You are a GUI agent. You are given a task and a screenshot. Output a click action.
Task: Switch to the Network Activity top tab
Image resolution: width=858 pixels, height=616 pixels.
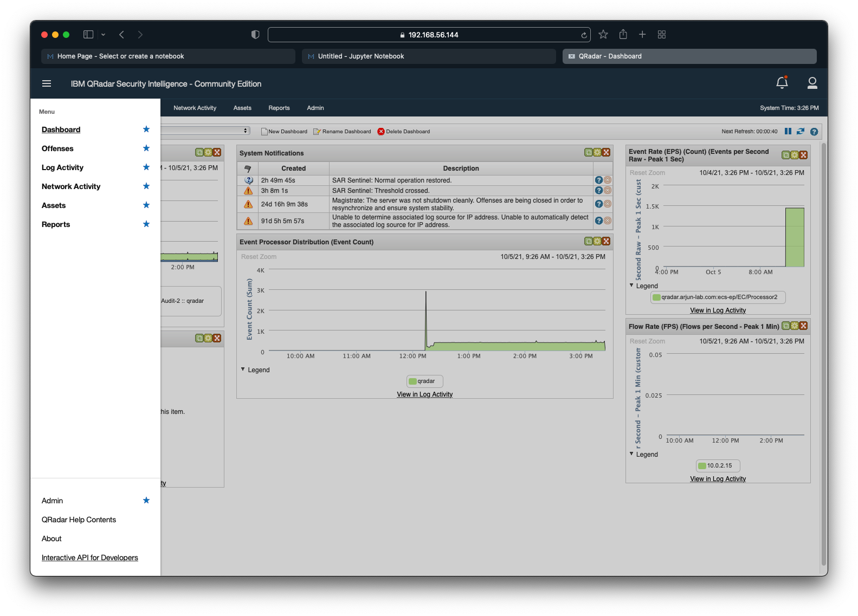195,108
